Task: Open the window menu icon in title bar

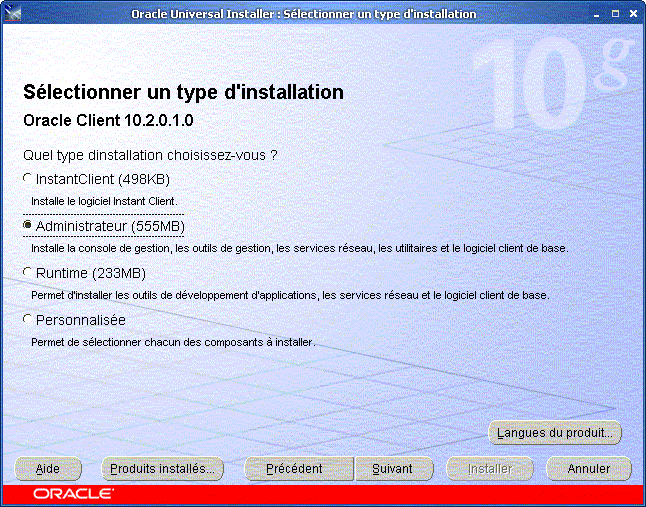Action: [x=12, y=14]
